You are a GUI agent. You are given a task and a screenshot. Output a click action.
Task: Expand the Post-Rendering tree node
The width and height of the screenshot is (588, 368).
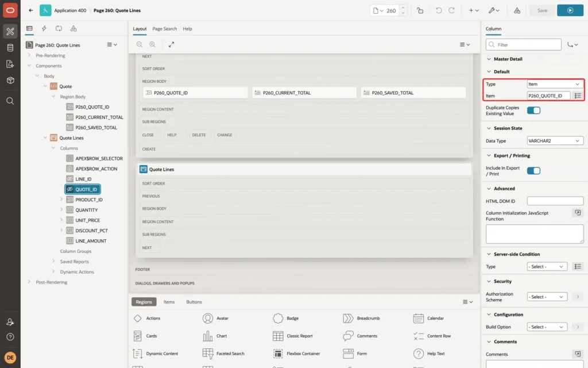[29, 282]
